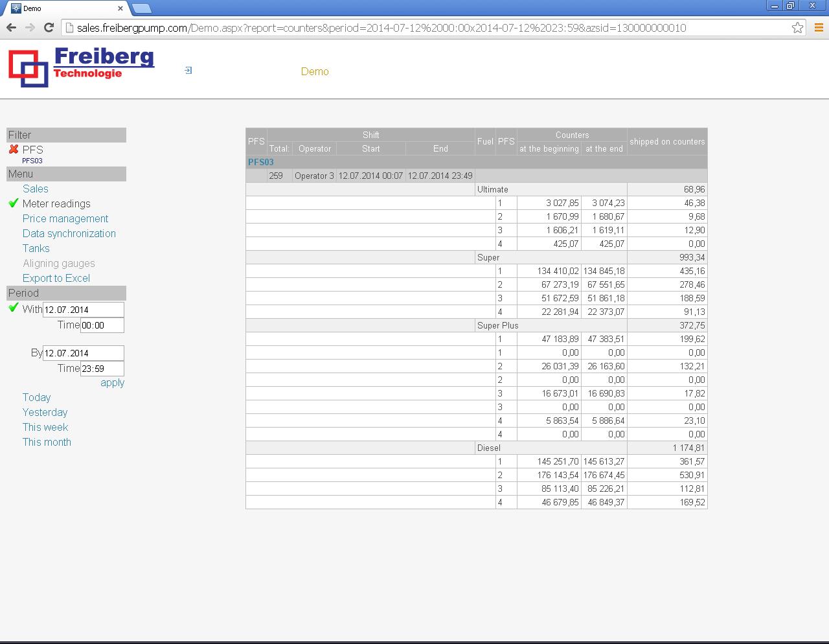Image resolution: width=829 pixels, height=644 pixels.
Task: Remove the PFS filter via the red X
Action: pos(14,149)
